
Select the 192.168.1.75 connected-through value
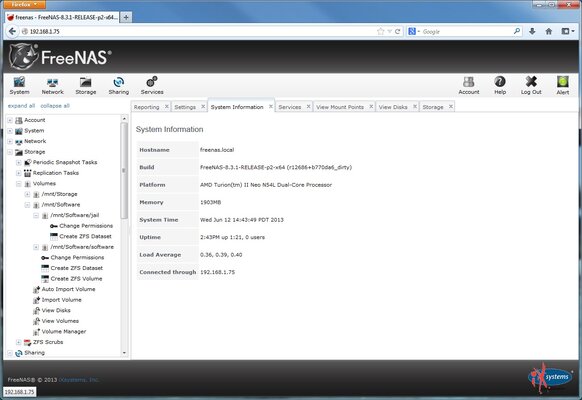(218, 272)
